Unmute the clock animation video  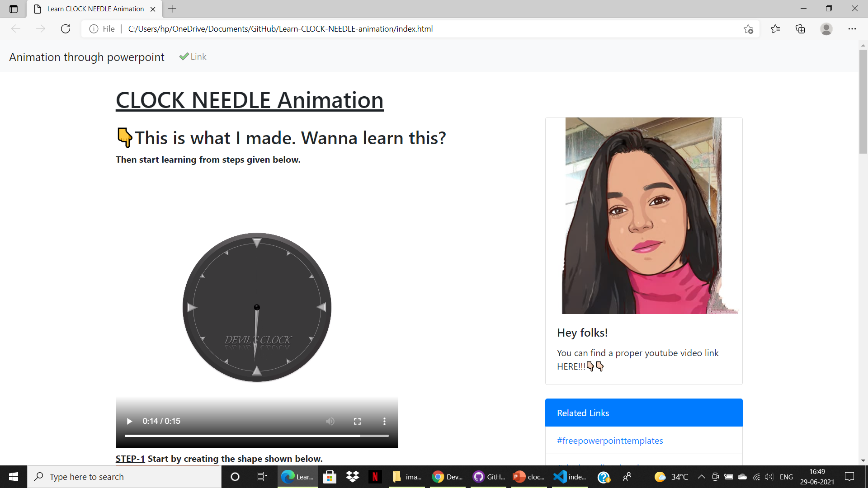point(330,421)
